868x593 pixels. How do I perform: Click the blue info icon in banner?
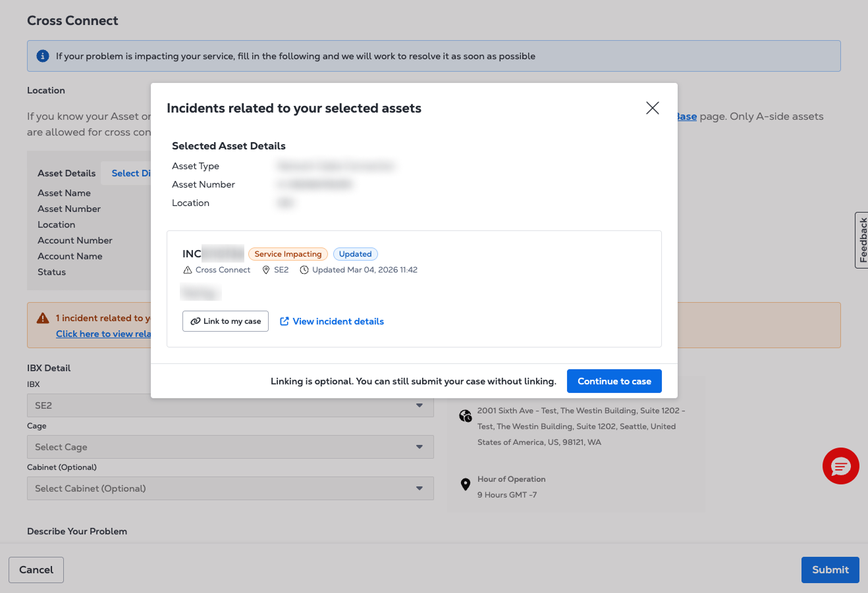[x=43, y=56]
